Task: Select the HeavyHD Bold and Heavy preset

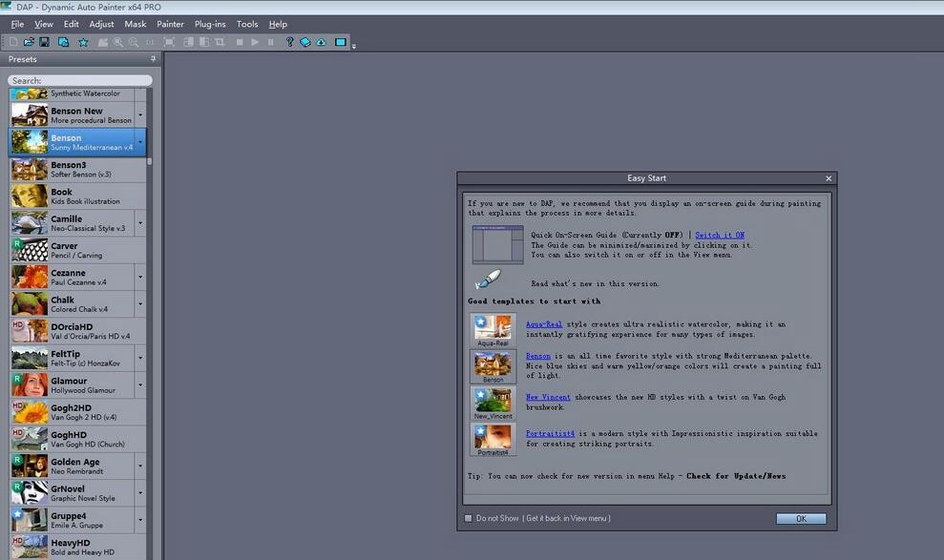Action: (77, 547)
